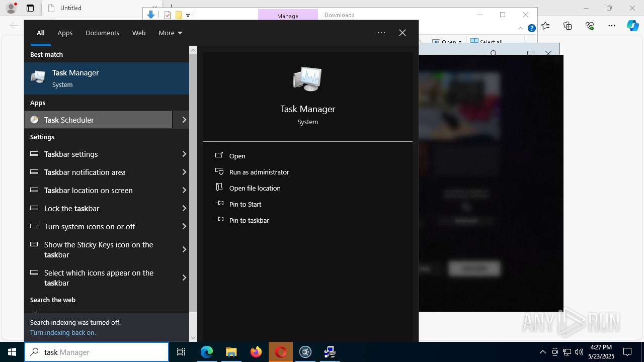Open Edge Collections icon
The image size is (644, 362).
click(x=568, y=26)
